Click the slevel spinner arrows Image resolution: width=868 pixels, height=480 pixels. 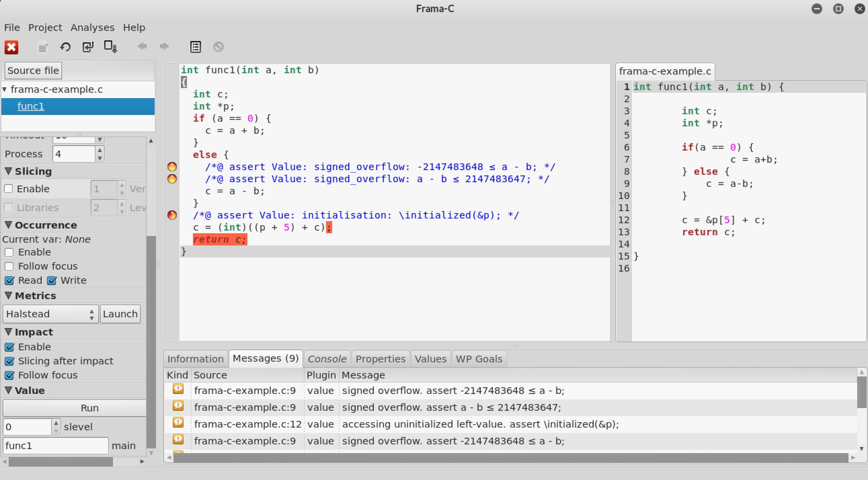[x=56, y=427]
